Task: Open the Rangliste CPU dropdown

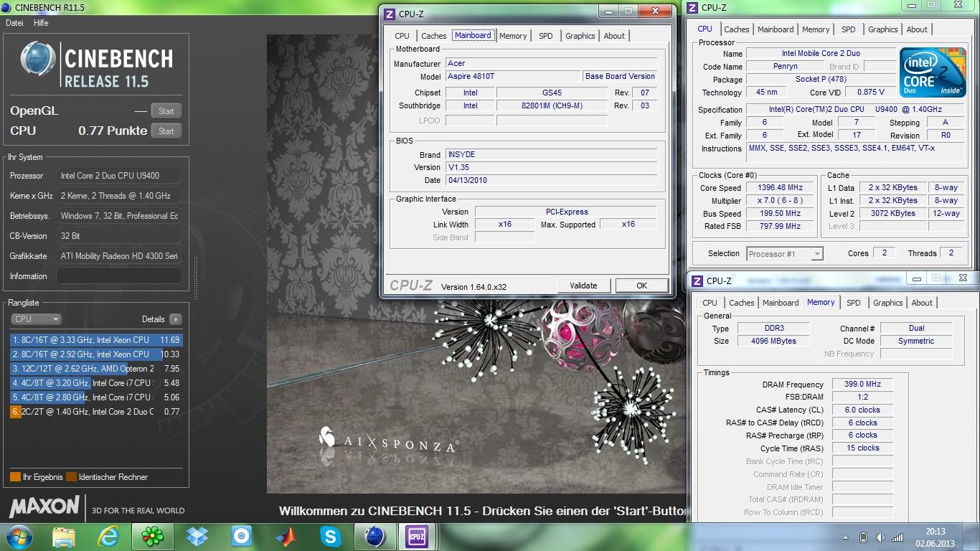Action: pyautogui.click(x=36, y=319)
